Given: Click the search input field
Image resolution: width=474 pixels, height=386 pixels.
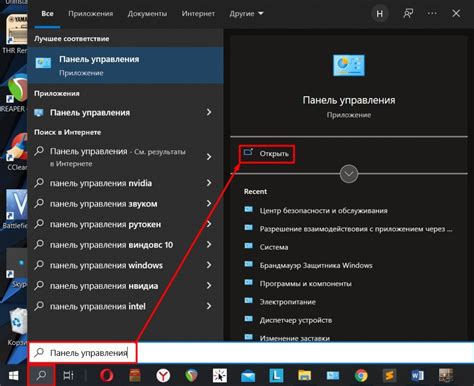Looking at the screenshot, I should [251, 353].
